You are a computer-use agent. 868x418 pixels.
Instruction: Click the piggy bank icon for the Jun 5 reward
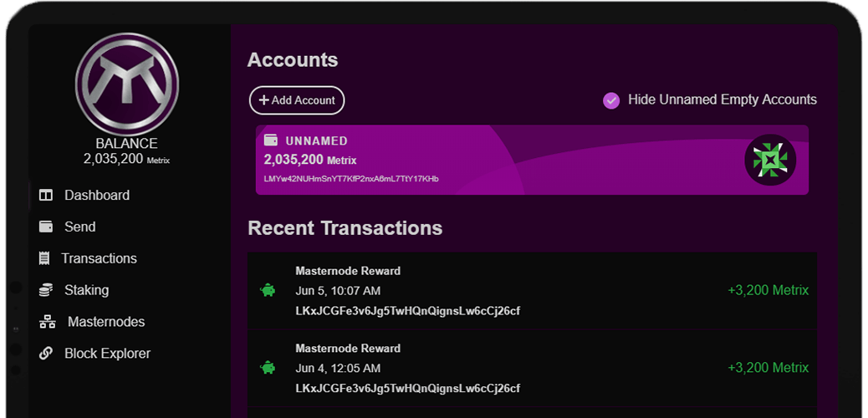click(x=268, y=290)
